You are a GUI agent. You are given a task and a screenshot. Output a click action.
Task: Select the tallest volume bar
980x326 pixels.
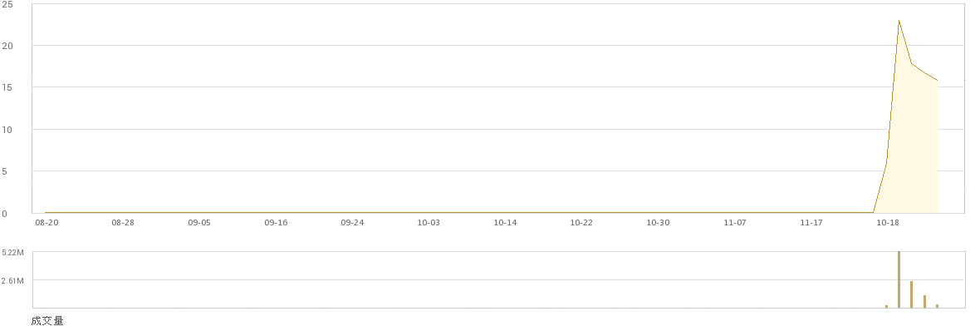coord(899,279)
